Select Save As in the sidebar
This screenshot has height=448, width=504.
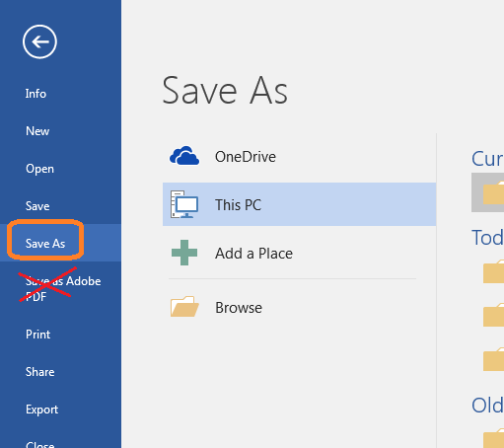[45, 244]
